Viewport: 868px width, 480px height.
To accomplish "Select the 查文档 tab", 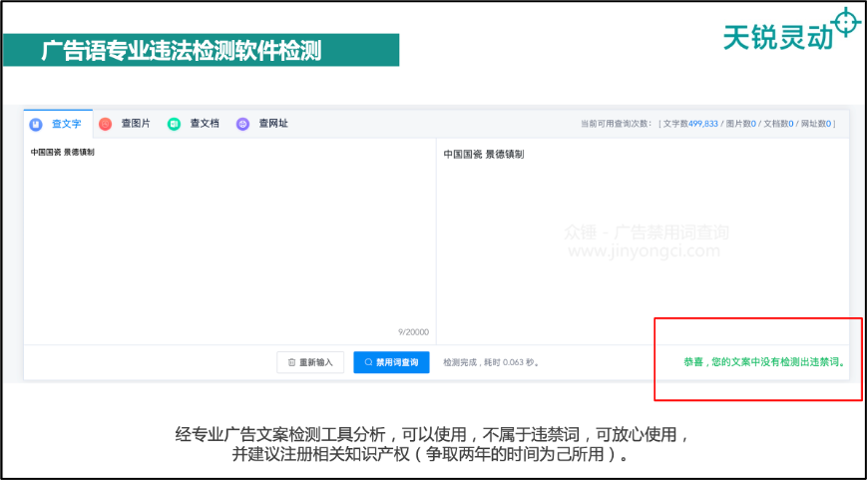I will [x=195, y=124].
